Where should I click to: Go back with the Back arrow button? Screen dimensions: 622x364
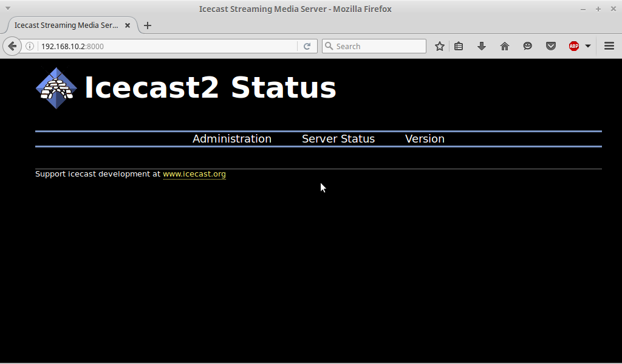12,46
